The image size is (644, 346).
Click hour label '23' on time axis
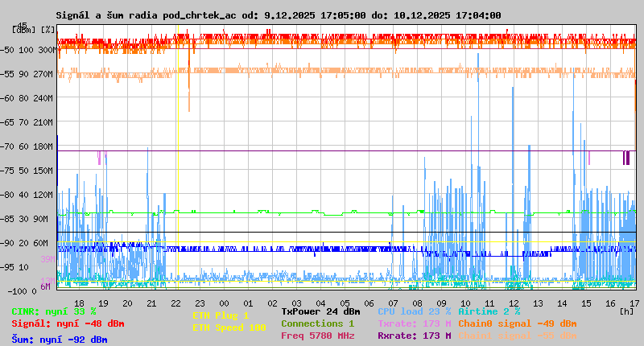200,303
